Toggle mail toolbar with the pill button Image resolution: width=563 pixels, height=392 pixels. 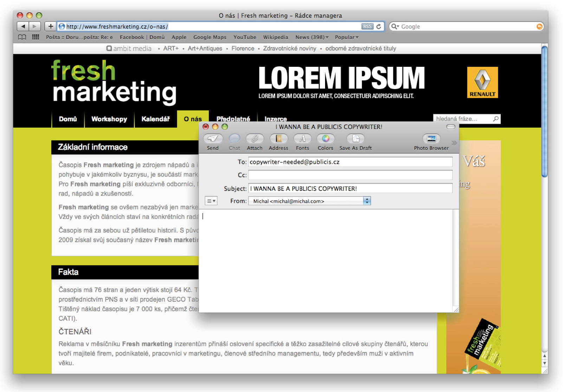coord(451,127)
